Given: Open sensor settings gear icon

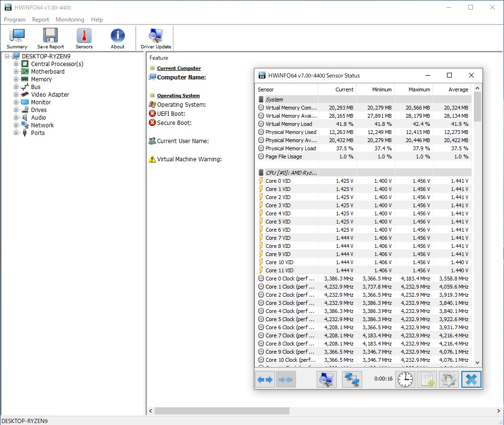Looking at the screenshot, I should coord(449,380).
